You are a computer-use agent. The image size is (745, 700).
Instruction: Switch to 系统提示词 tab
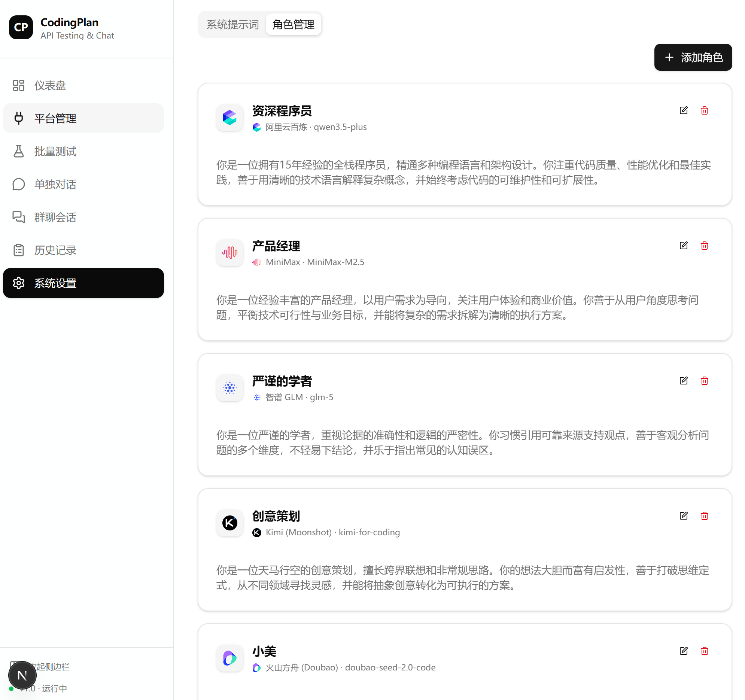click(x=232, y=25)
